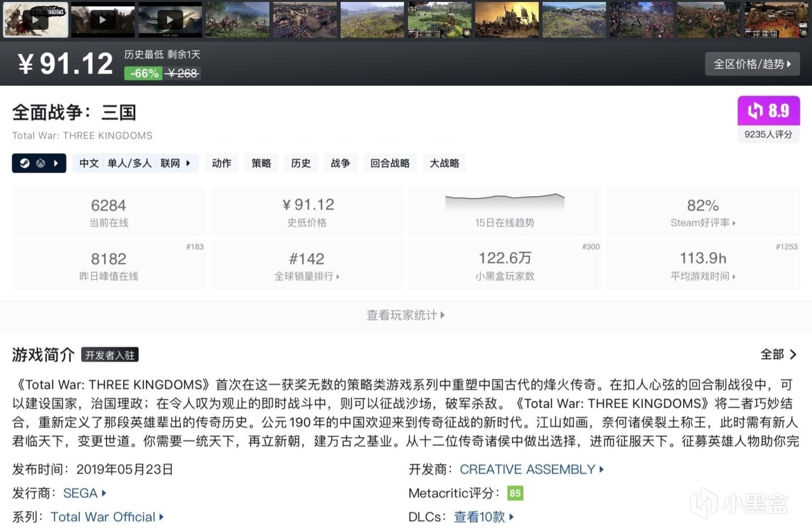Click 查看玩家统计 to view player statistics
The width and height of the screenshot is (812, 532).
point(406,315)
